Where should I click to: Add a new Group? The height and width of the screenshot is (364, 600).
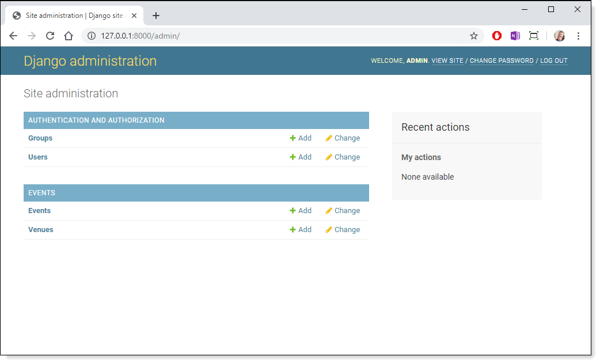point(301,138)
